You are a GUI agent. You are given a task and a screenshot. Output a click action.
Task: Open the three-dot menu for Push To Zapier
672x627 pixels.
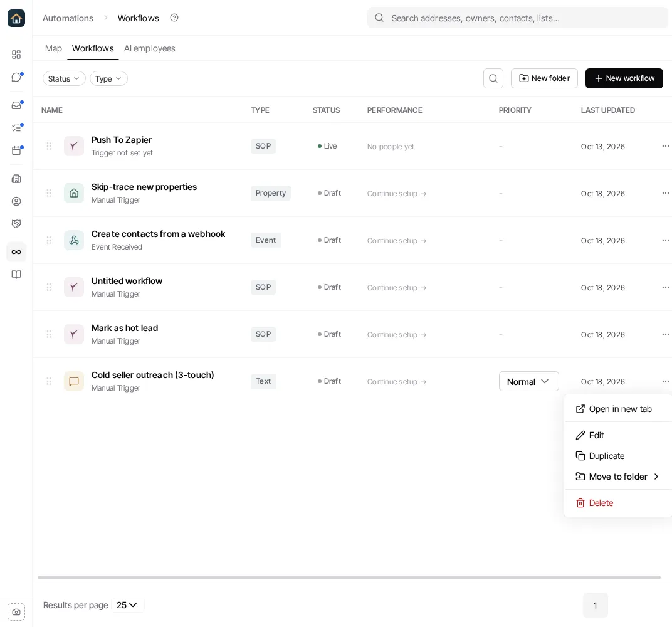click(665, 146)
